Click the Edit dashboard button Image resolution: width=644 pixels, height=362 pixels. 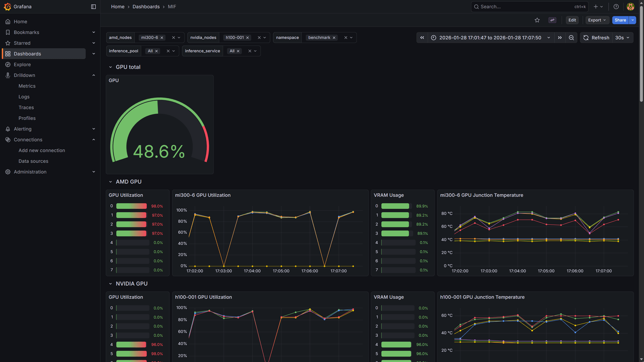click(572, 20)
